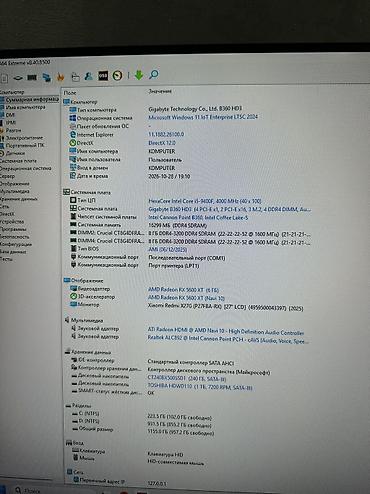Open the DMI tree node

[10, 115]
